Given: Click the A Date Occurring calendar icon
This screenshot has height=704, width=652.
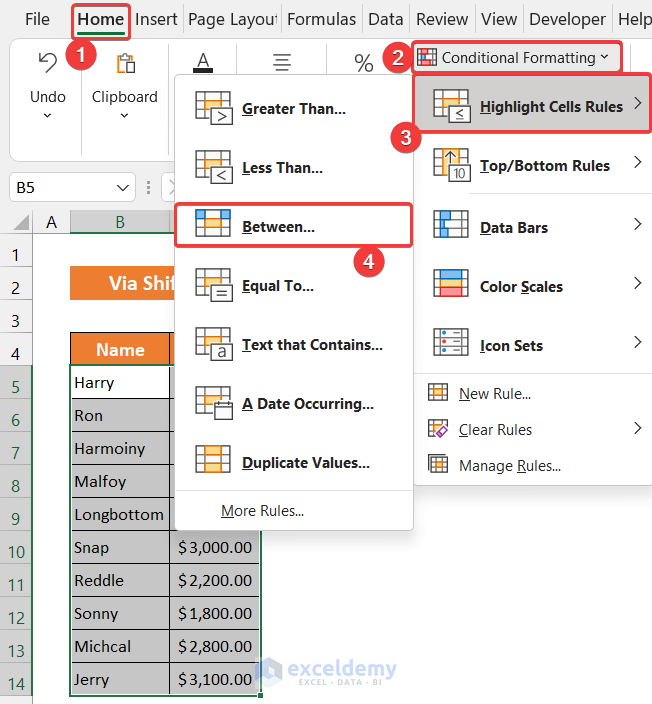Looking at the screenshot, I should coord(214,403).
